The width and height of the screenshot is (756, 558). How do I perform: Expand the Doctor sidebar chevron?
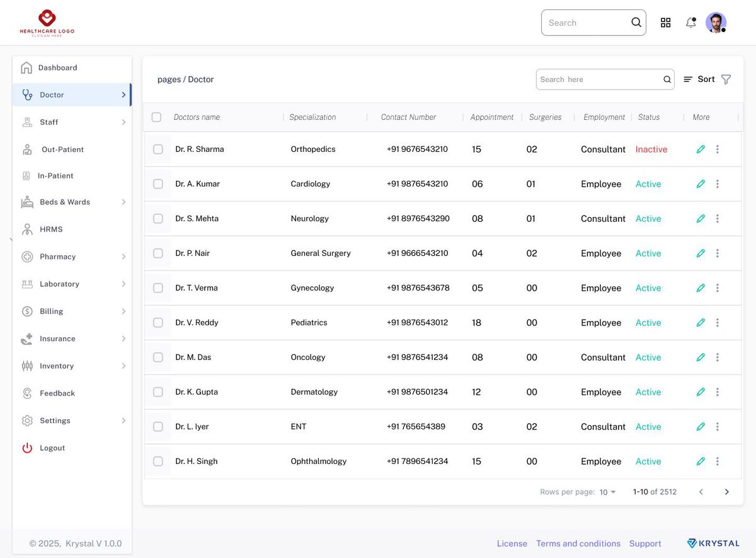pos(123,95)
